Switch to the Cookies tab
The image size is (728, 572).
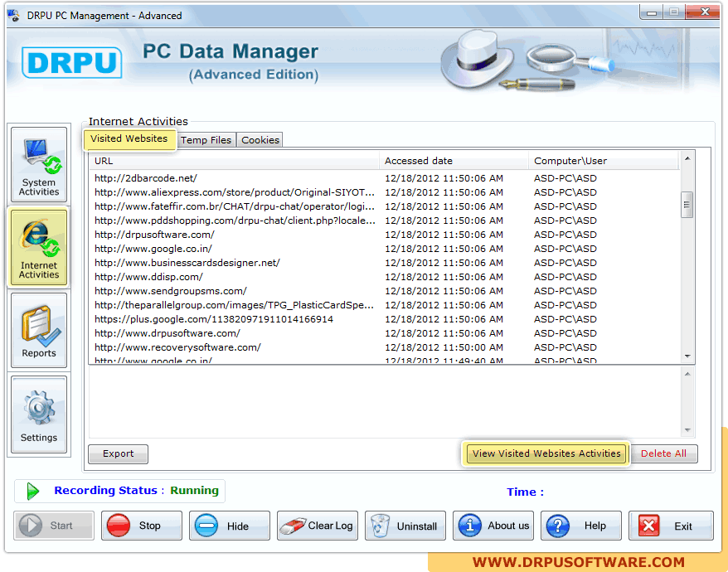(x=260, y=140)
